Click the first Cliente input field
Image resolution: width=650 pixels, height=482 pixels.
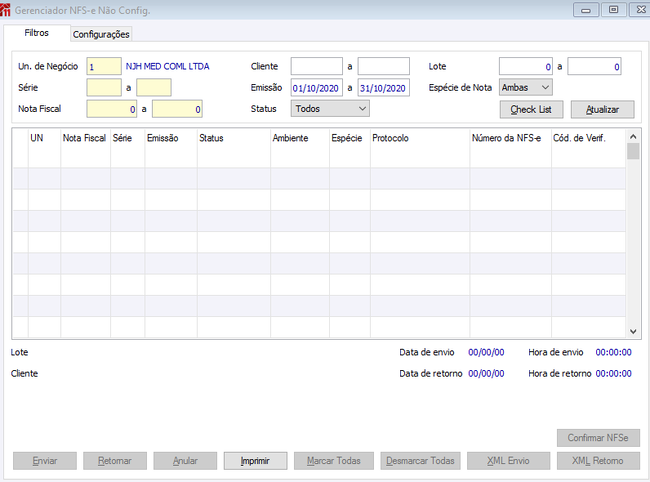point(317,66)
